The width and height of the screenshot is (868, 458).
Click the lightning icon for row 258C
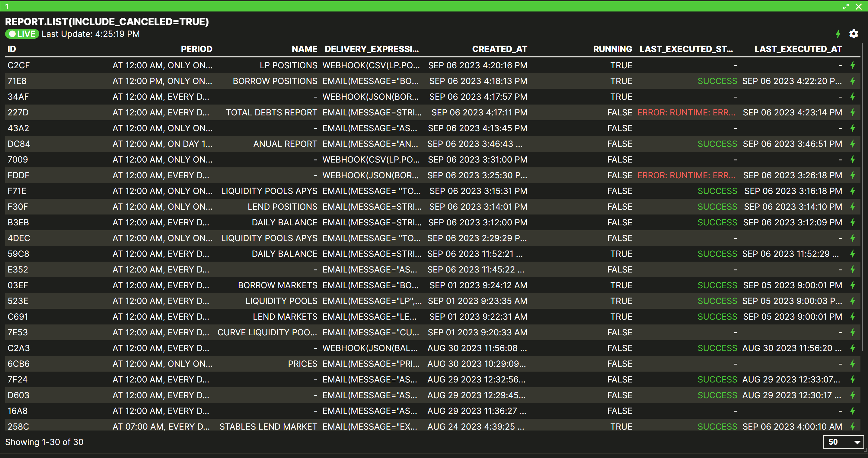(853, 426)
